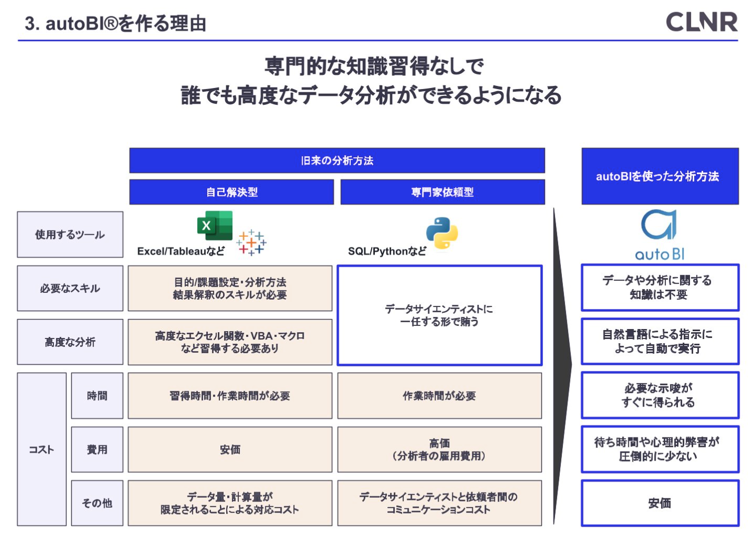
Task: Click the 時間 sub-row label
Action: (x=97, y=396)
